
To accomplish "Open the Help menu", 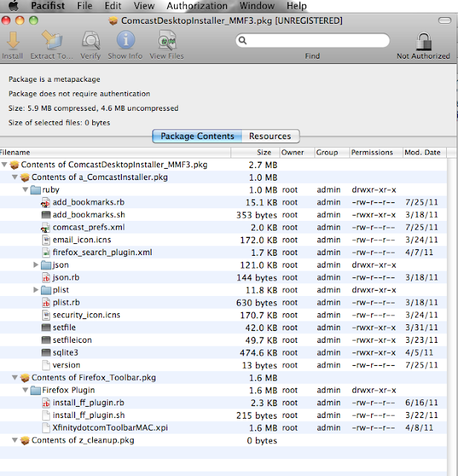I will pyautogui.click(x=297, y=5).
